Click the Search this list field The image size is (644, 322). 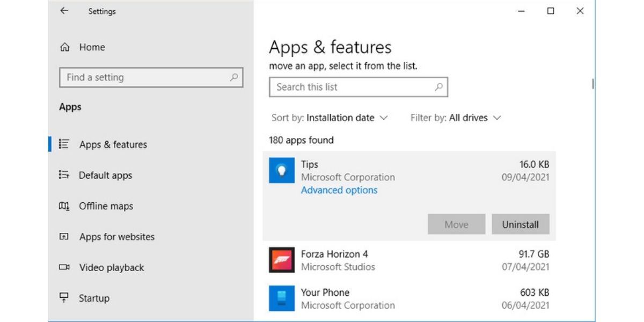(x=358, y=87)
